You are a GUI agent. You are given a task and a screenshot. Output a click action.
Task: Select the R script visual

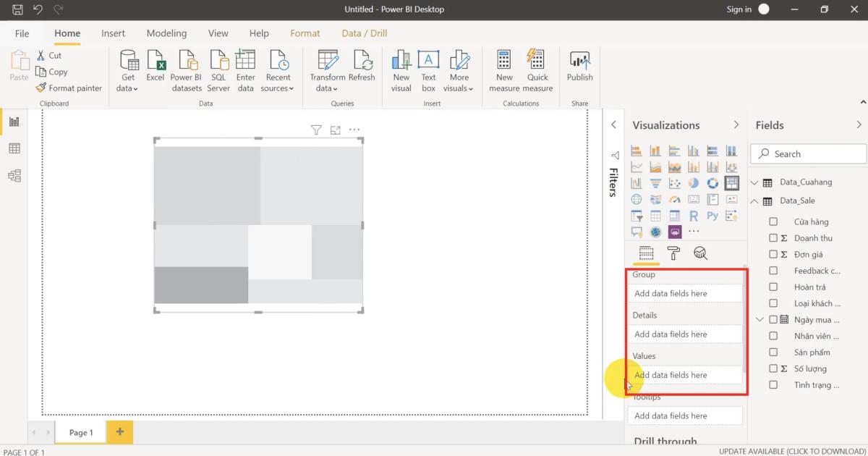(x=693, y=215)
